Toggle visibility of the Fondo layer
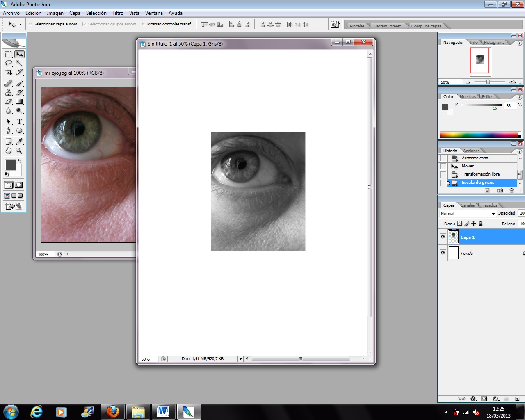 [x=443, y=253]
